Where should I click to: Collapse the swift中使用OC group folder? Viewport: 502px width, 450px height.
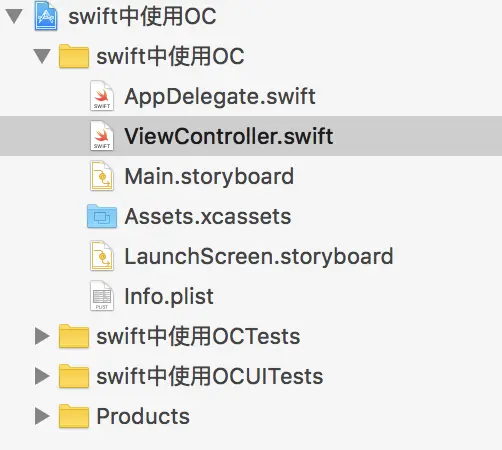click(x=42, y=56)
